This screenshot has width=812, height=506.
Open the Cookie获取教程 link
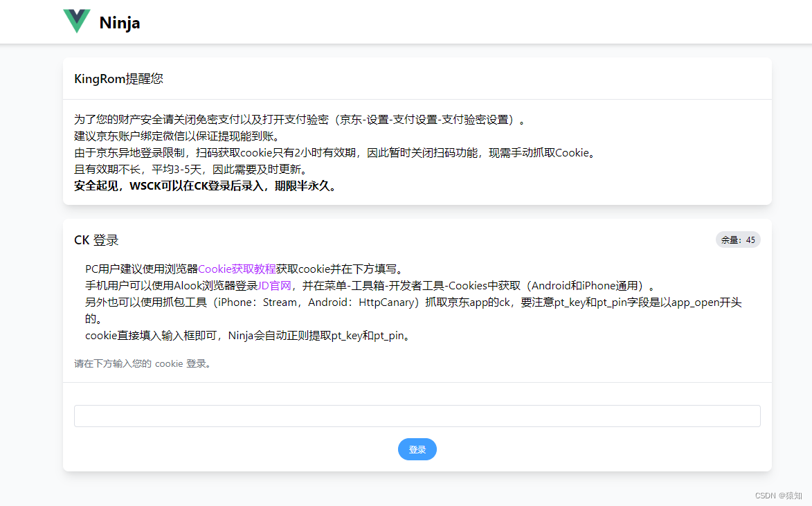[237, 269]
